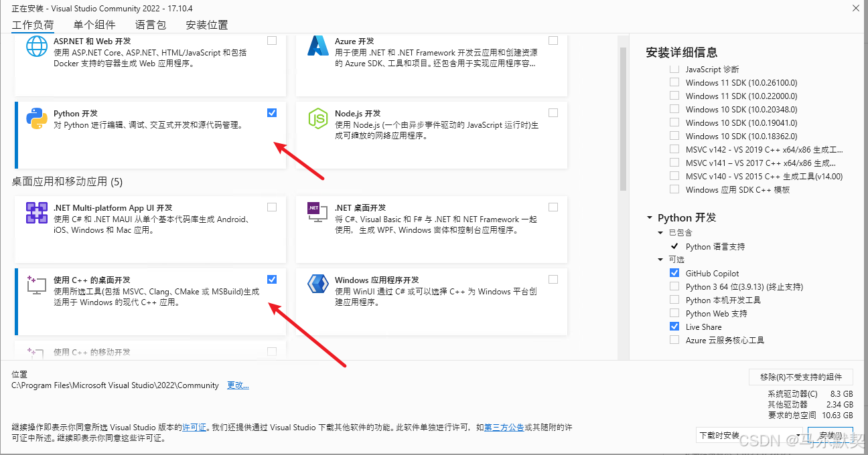Switch to the 单个组件 tab
The image size is (868, 455).
click(94, 25)
